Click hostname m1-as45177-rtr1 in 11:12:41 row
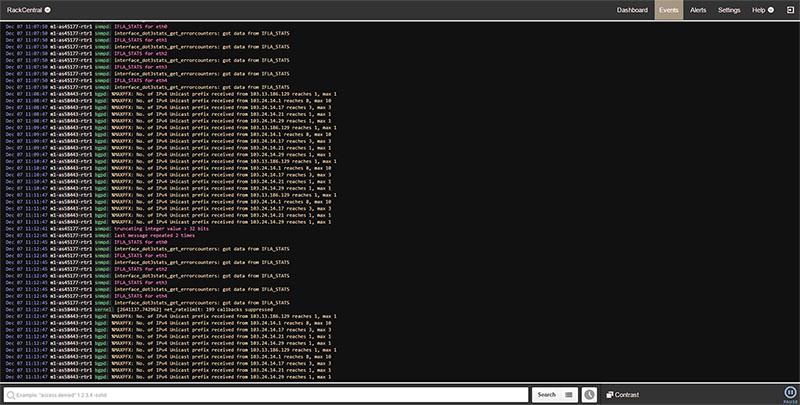The width and height of the screenshot is (800, 405). pyautogui.click(x=71, y=229)
